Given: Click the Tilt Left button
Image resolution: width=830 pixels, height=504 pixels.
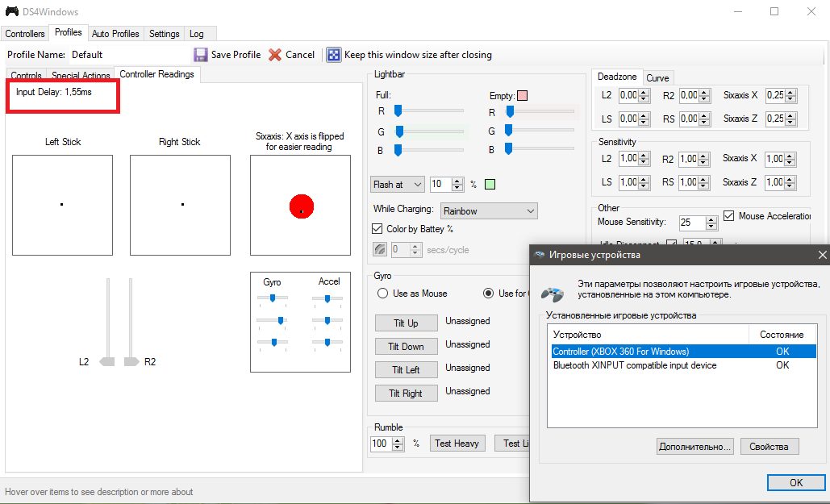Looking at the screenshot, I should [406, 369].
